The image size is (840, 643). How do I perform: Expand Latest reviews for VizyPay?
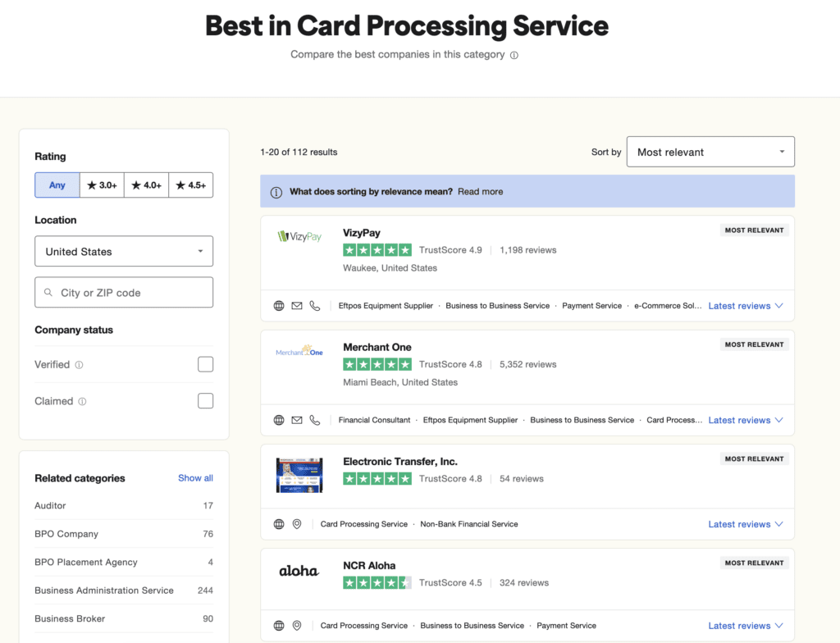(x=745, y=306)
